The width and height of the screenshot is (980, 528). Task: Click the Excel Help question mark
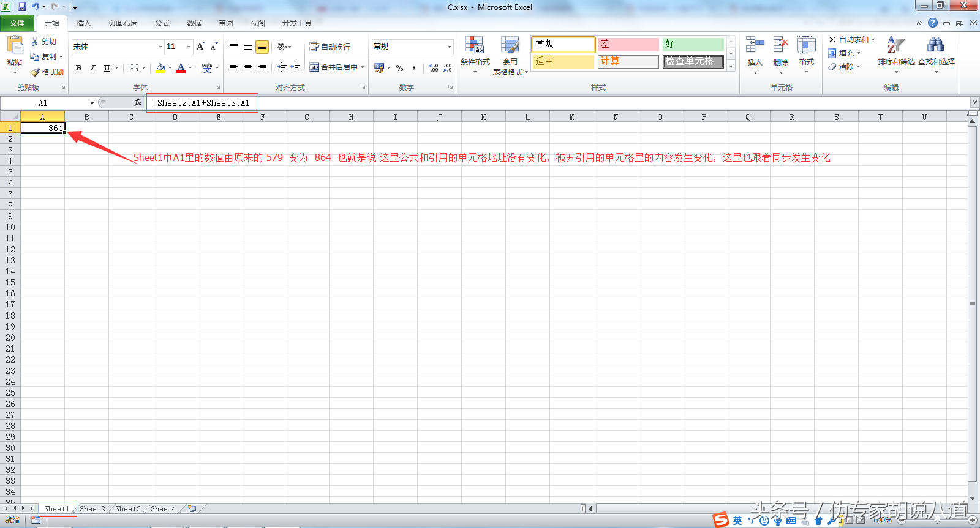click(933, 23)
